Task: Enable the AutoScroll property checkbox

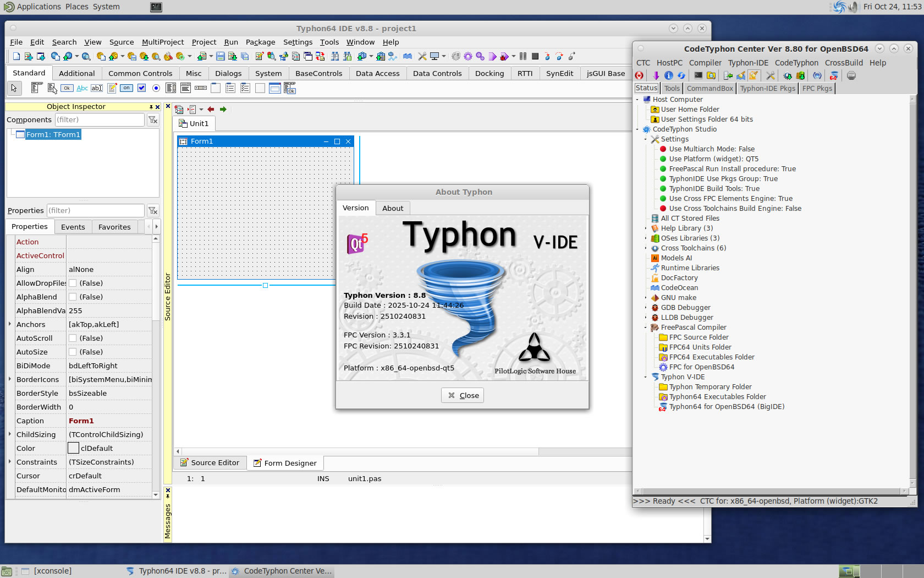Action: pyautogui.click(x=73, y=338)
